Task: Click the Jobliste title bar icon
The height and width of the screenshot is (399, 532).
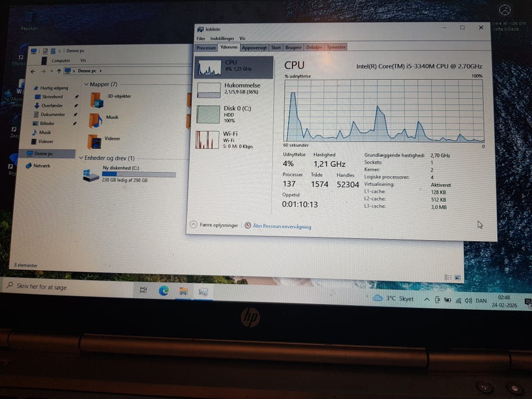Action: pyautogui.click(x=201, y=29)
